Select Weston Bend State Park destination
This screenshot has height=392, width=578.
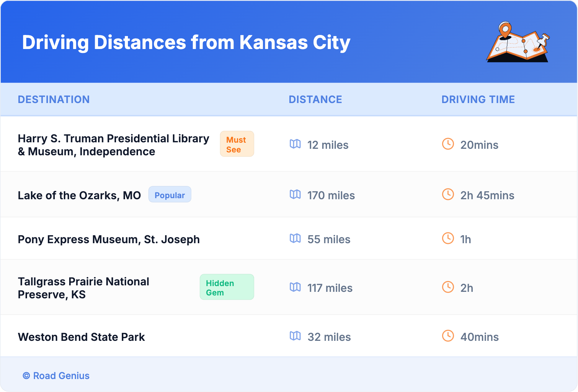tap(81, 337)
